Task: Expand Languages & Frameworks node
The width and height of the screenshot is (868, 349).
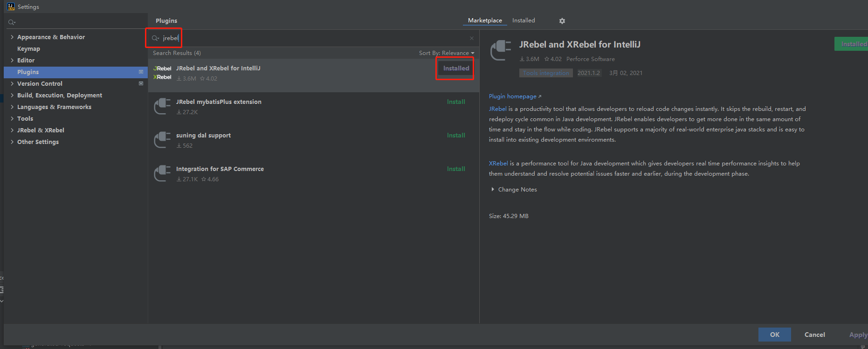Action: coord(12,107)
